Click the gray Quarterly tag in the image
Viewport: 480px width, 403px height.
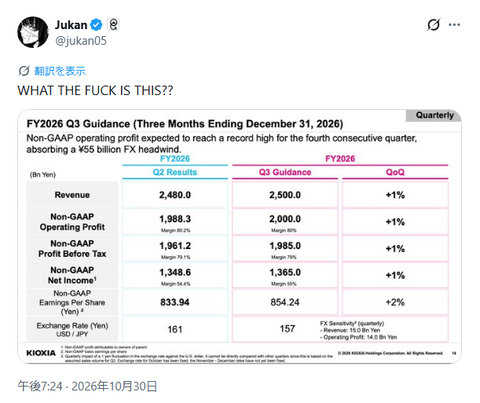point(434,115)
